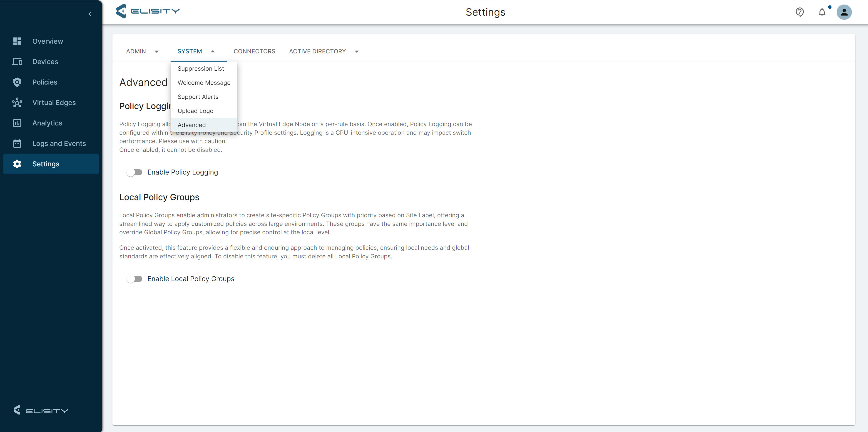Click the Analytics chart icon

[17, 123]
